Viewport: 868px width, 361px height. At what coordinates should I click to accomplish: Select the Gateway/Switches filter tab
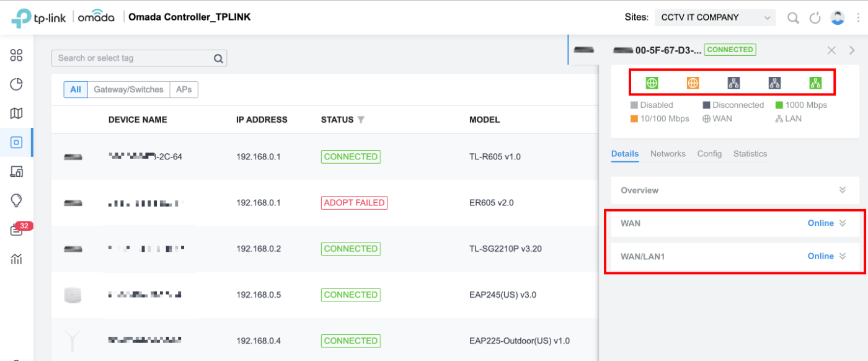coord(128,89)
